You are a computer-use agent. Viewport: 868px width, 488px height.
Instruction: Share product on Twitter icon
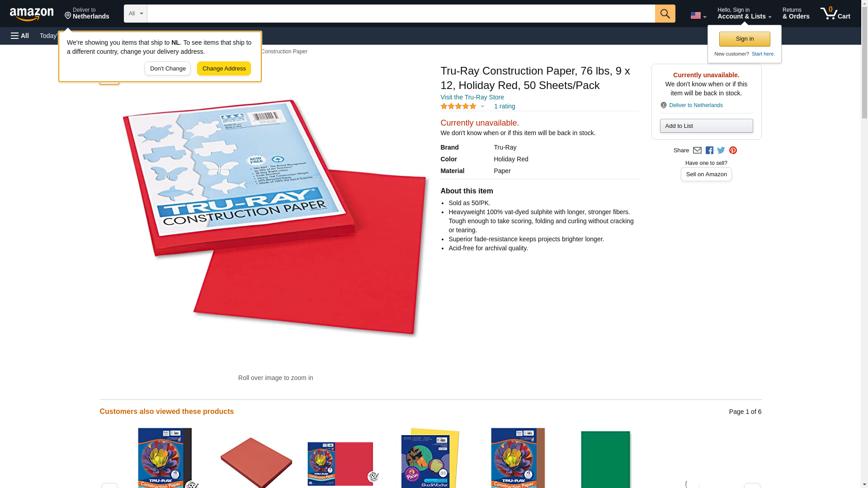(721, 150)
